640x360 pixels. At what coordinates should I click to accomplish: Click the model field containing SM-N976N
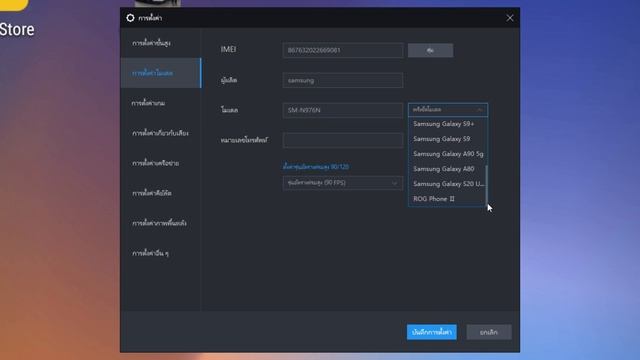pyautogui.click(x=343, y=110)
